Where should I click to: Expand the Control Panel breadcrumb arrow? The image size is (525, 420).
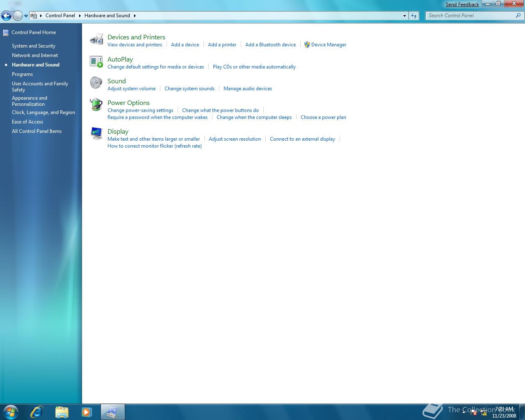coord(80,16)
